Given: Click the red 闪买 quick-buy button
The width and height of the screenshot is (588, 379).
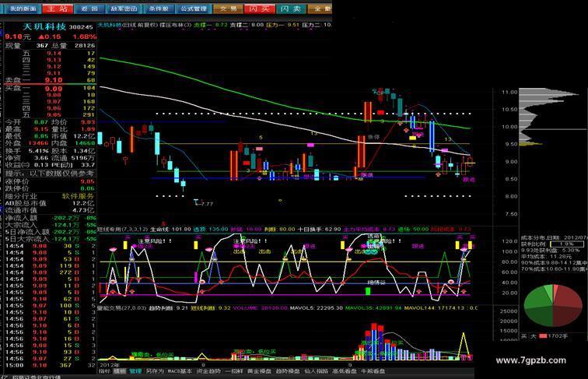Looking at the screenshot, I should [259, 9].
